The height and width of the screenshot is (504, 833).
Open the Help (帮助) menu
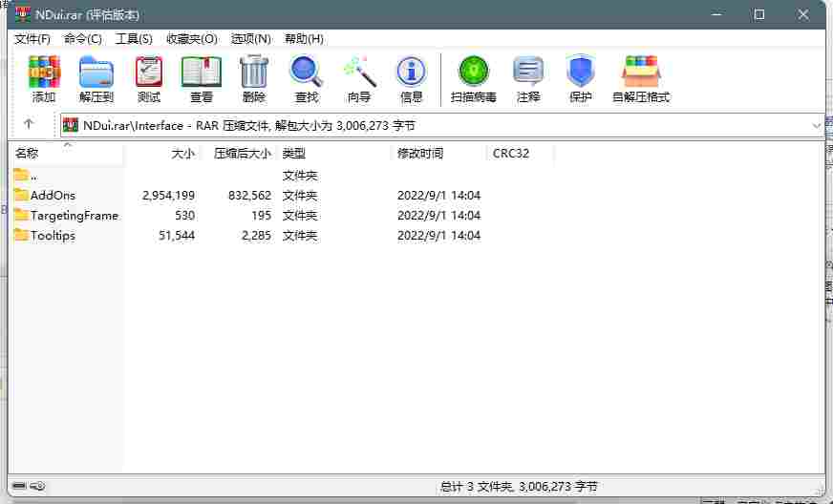point(304,39)
